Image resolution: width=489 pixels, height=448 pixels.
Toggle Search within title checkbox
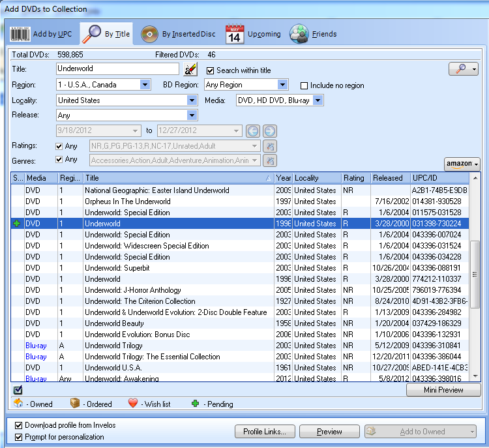[210, 70]
